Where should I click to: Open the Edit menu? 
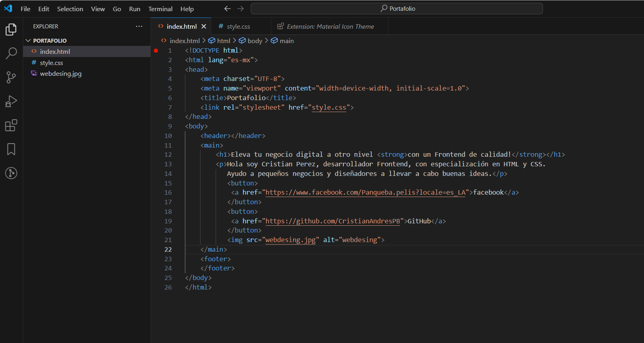click(44, 9)
